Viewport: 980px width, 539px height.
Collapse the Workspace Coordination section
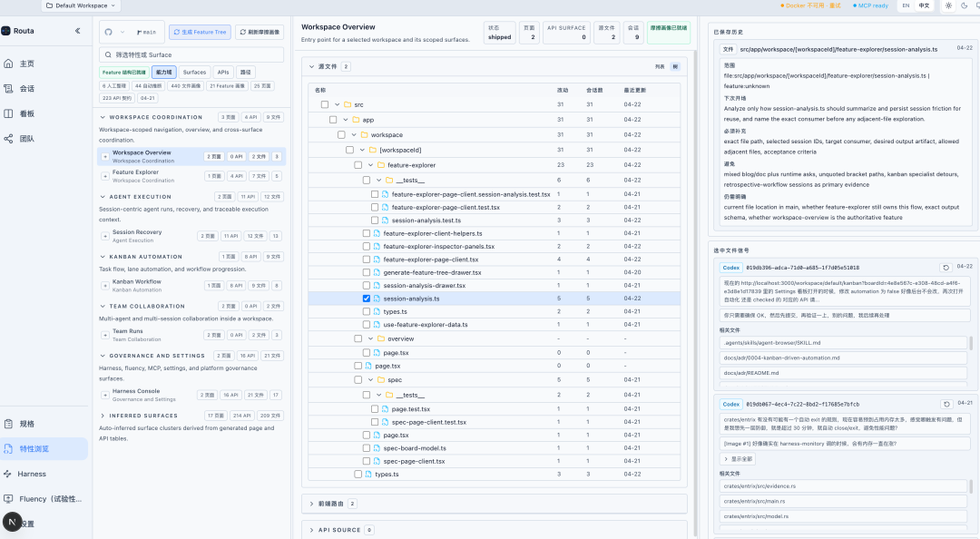[103, 117]
